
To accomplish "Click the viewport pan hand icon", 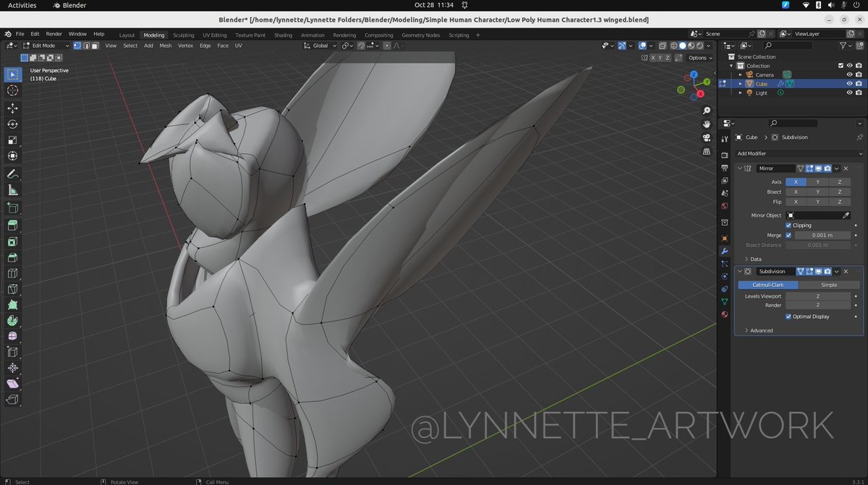I will [x=706, y=124].
